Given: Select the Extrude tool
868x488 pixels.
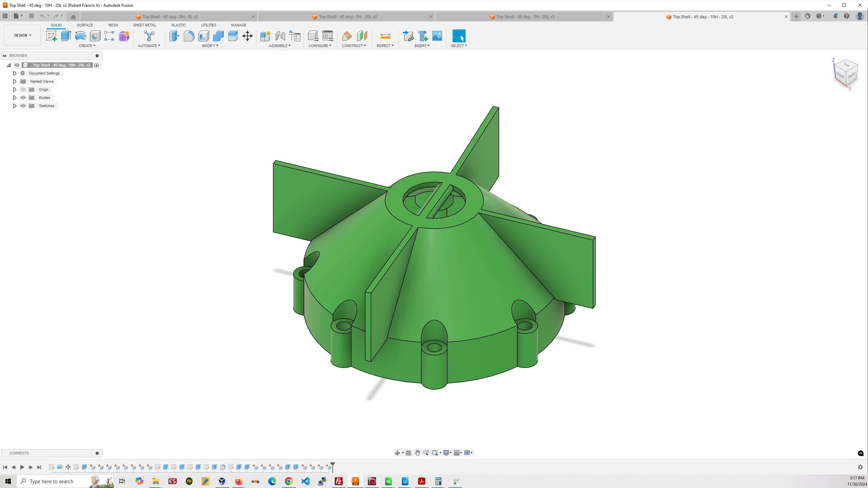Looking at the screenshot, I should click(66, 36).
